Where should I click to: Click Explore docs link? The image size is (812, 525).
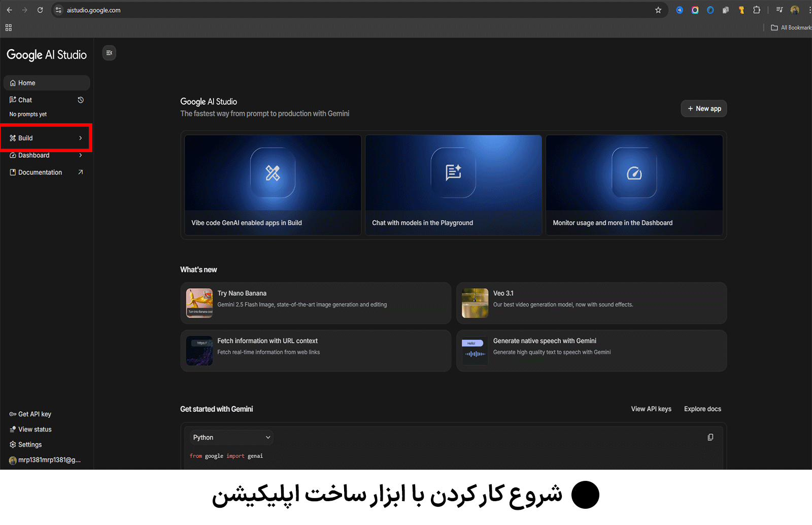pyautogui.click(x=702, y=409)
